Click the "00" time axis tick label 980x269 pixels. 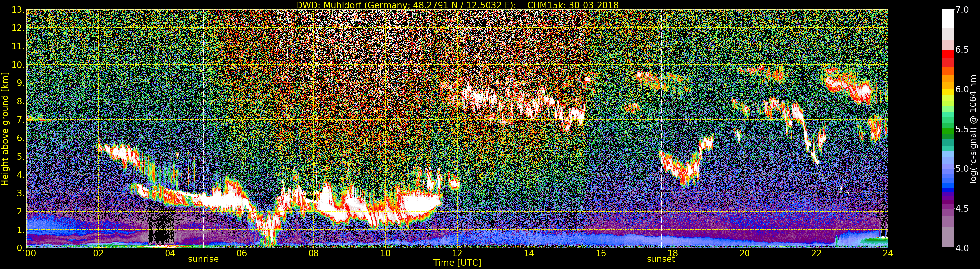pyautogui.click(x=30, y=253)
